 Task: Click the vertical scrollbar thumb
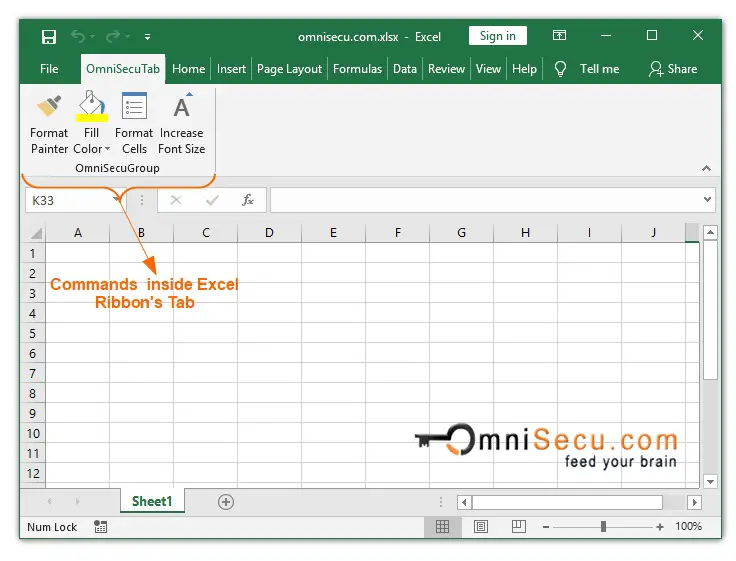[x=711, y=310]
